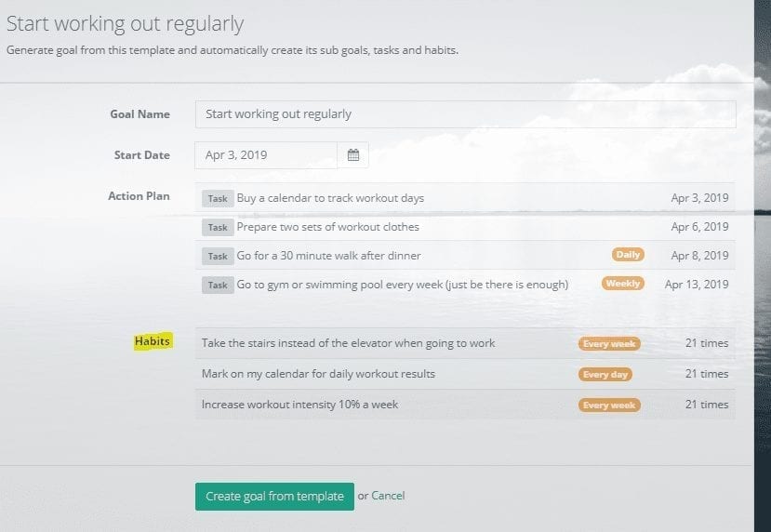This screenshot has width=771, height=532.
Task: Click the Start Date field showing Apr 3, 2019
Action: pyautogui.click(x=266, y=155)
